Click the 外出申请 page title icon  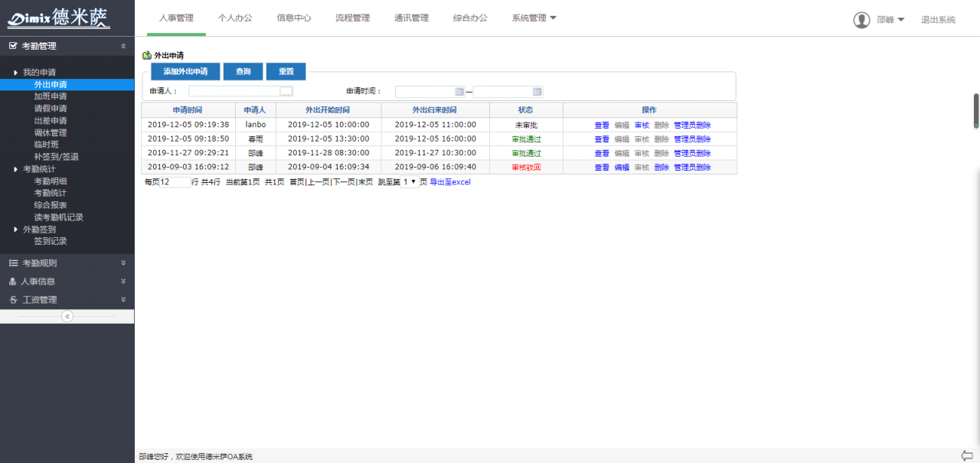[x=147, y=56]
